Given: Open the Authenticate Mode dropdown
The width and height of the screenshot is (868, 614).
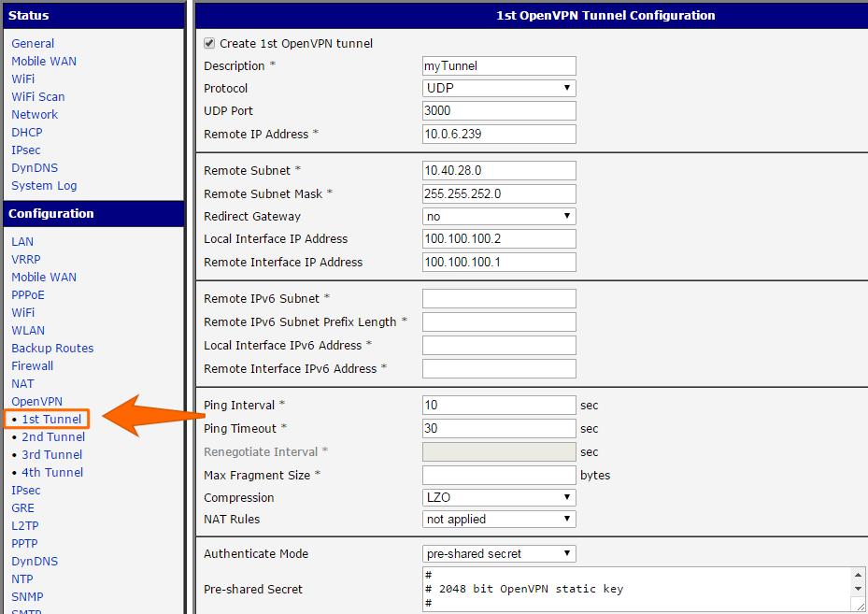Looking at the screenshot, I should pos(499,553).
